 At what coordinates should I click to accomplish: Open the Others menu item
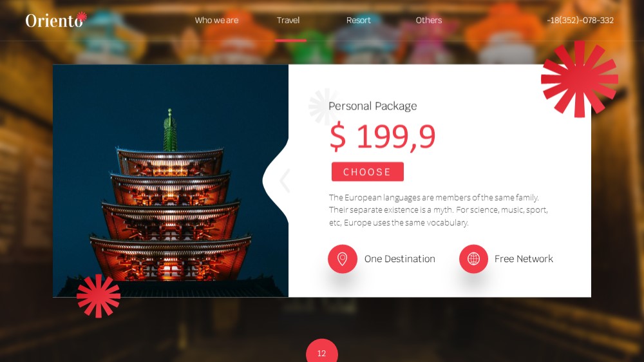[429, 20]
